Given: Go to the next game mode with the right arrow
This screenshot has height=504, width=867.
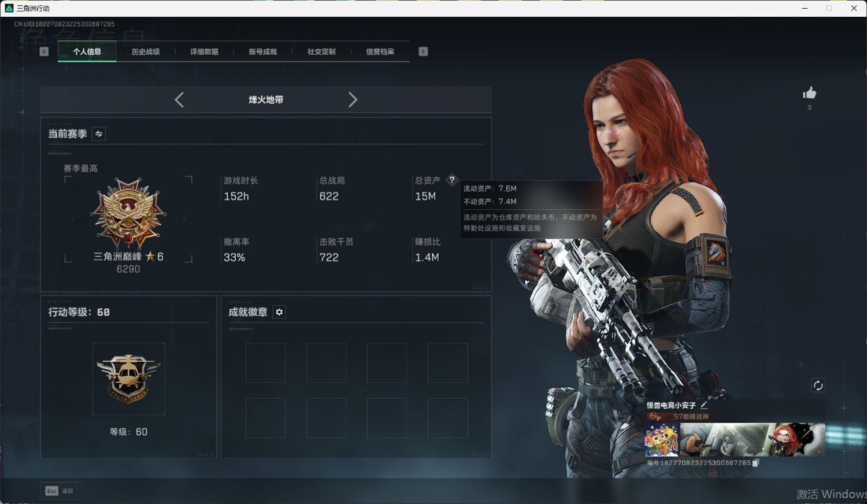Looking at the screenshot, I should click(x=353, y=100).
